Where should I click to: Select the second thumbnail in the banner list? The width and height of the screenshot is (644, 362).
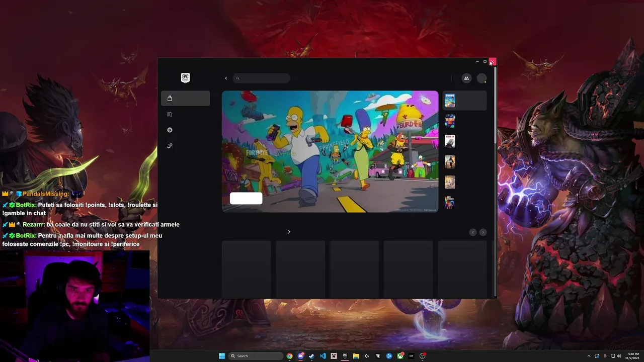point(450,121)
